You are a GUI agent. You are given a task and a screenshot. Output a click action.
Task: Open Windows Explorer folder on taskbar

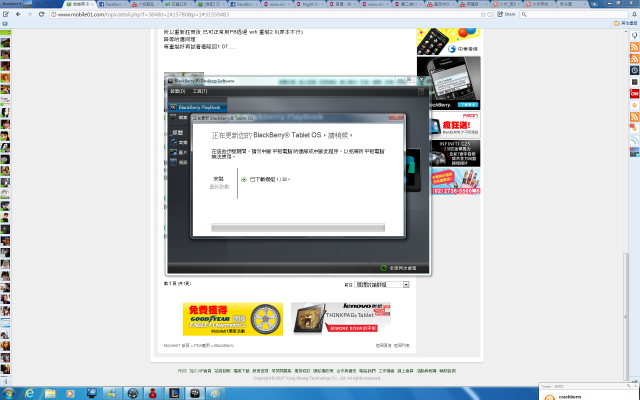click(x=50, y=393)
